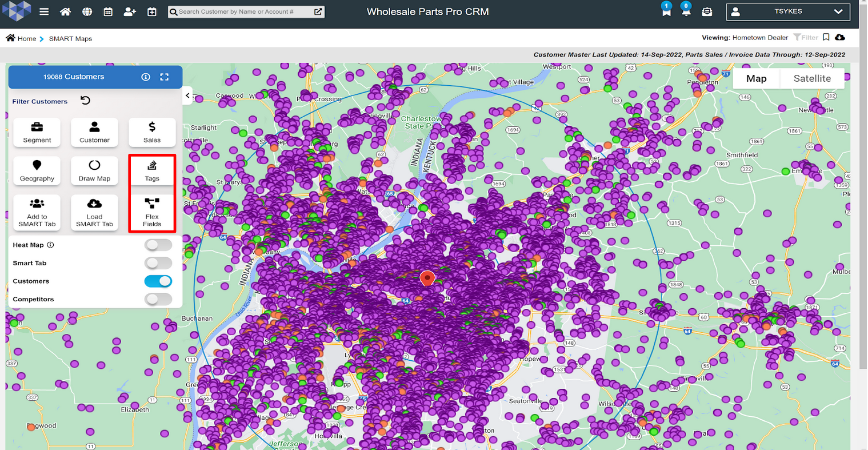Open the calendar icon in navbar
The height and width of the screenshot is (450, 868).
(x=108, y=11)
